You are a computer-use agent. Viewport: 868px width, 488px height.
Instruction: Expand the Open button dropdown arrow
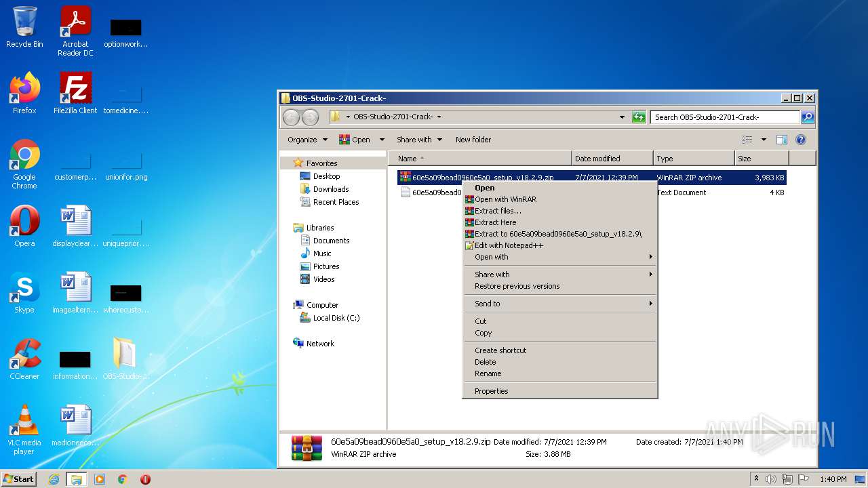[382, 140]
